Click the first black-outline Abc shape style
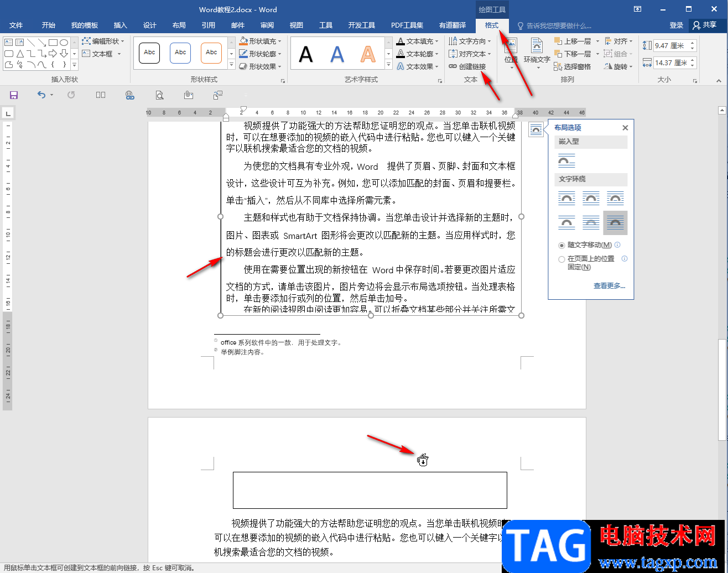This screenshot has width=728, height=573. (x=149, y=53)
